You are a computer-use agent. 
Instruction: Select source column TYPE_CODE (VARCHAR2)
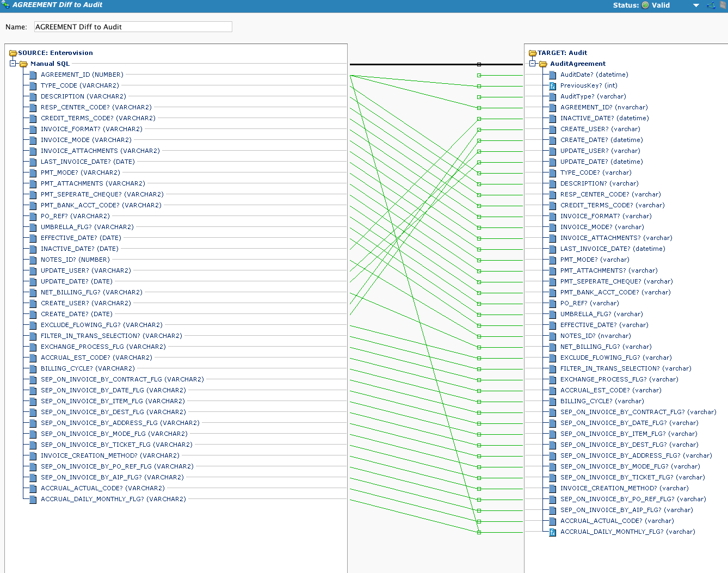(79, 85)
